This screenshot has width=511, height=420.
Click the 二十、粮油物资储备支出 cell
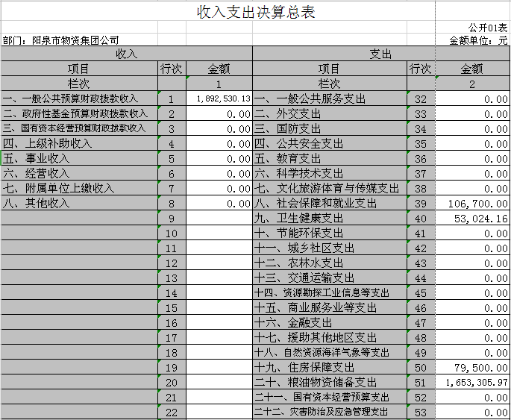[329, 382]
